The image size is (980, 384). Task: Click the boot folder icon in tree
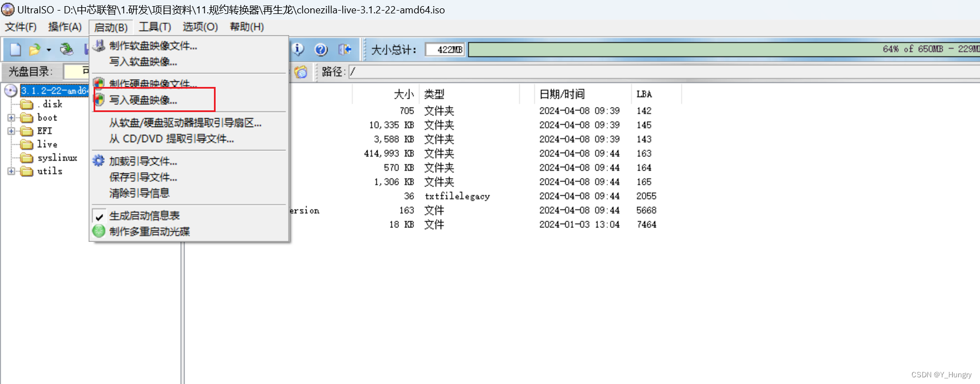click(27, 118)
